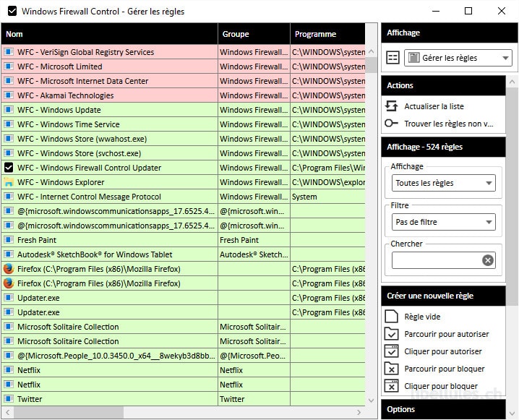Screen dimensions: 519x420
Task: Choose Parcourir pour autoriser
Action: click(x=447, y=334)
